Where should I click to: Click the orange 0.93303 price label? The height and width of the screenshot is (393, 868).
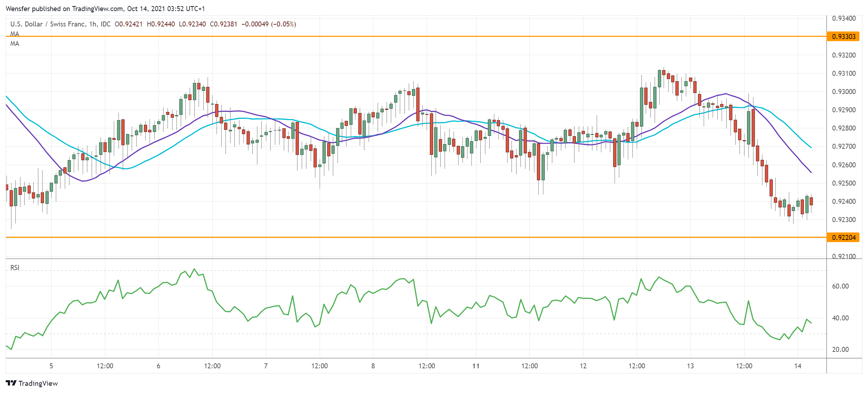coord(843,36)
